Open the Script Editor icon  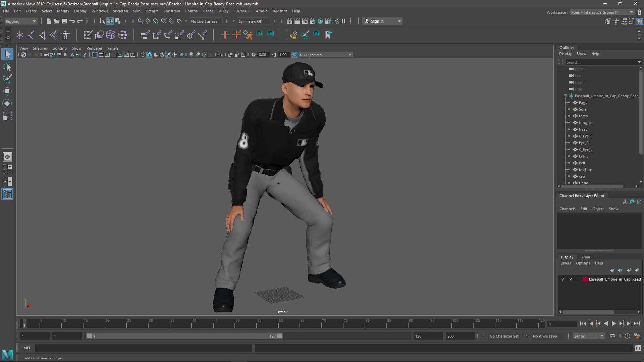click(x=638, y=348)
